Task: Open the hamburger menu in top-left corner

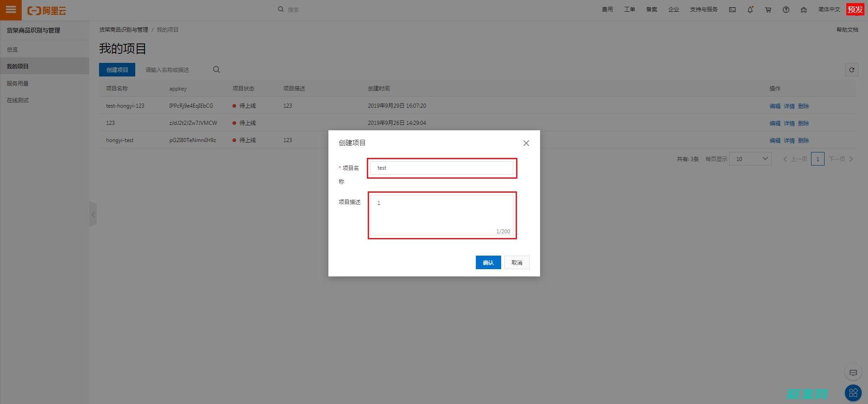Action: [x=11, y=10]
